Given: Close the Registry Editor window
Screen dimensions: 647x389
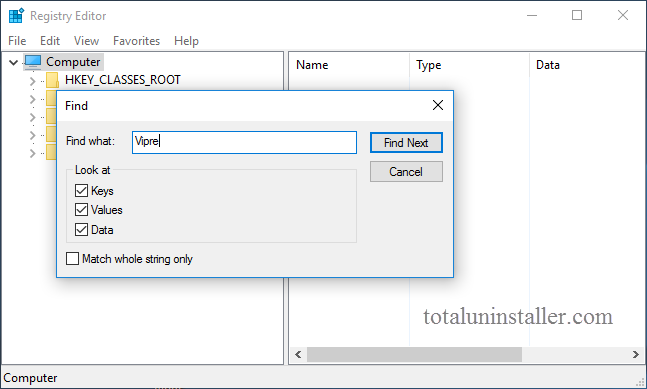Looking at the screenshot, I should (623, 16).
